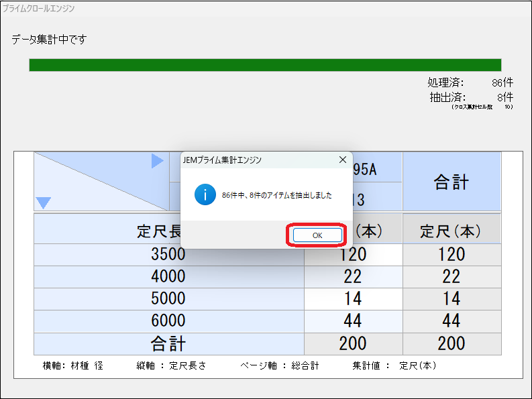Select the 200 grand total in the rightmost column
The image size is (532, 399).
(x=451, y=343)
